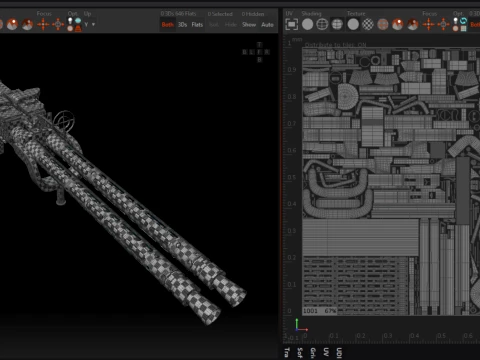Click the Show button
Image resolution: width=480 pixels, height=360 pixels.
click(x=249, y=25)
